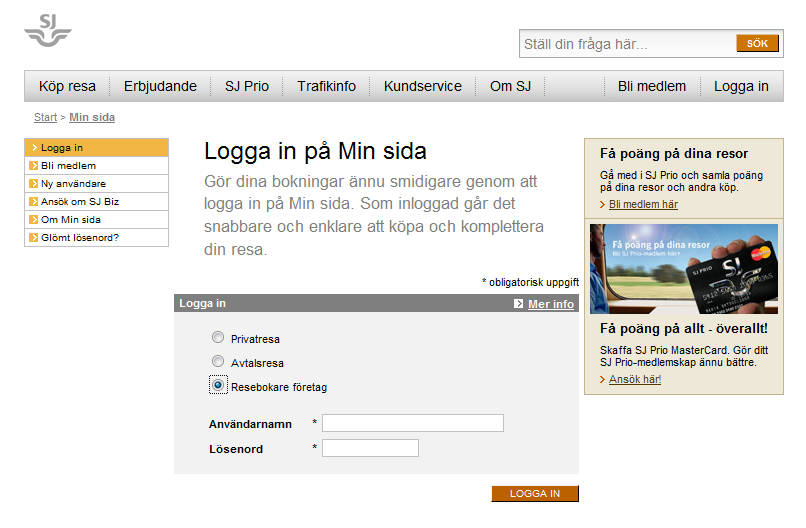Select the Avtalsresa radio button
The width and height of the screenshot is (806, 528).
tap(218, 361)
